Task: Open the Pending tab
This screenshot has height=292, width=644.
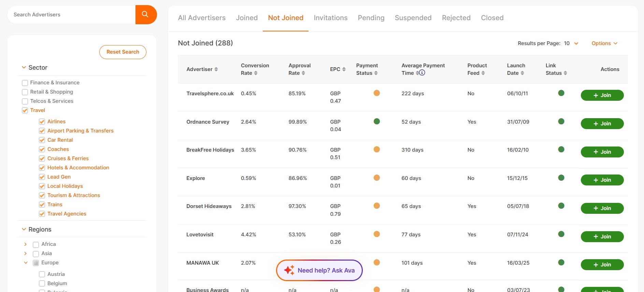Action: point(371,18)
